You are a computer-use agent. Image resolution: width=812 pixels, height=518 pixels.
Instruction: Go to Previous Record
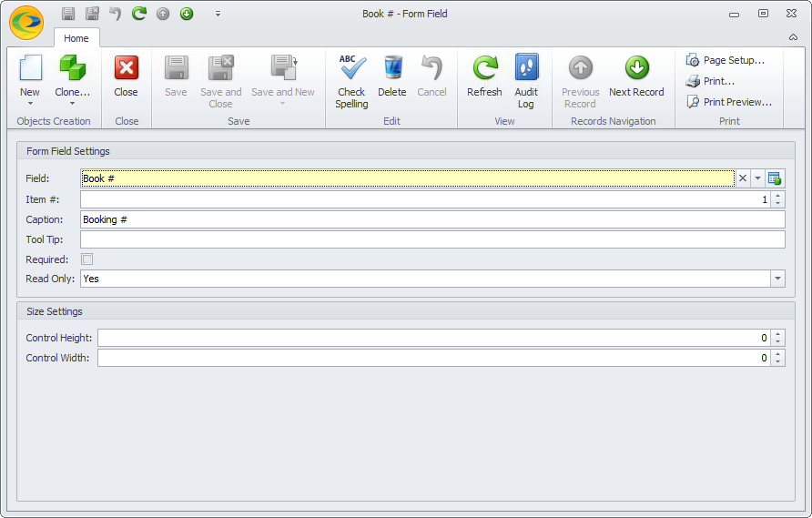coord(581,82)
